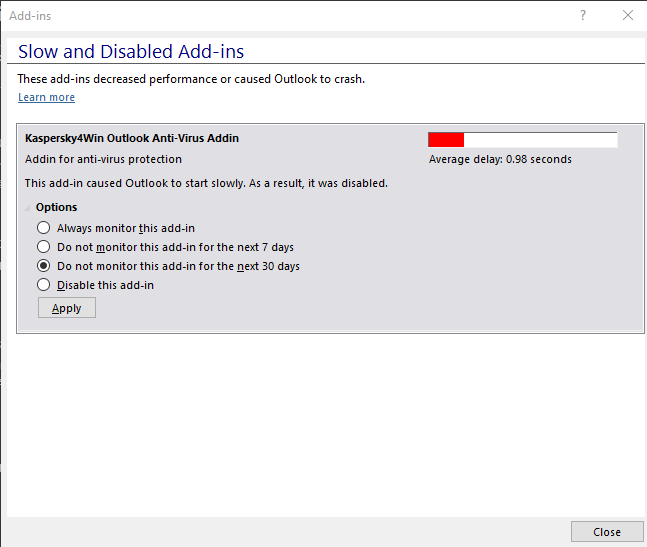Open the Learn more link
647x547 pixels.
(x=47, y=97)
